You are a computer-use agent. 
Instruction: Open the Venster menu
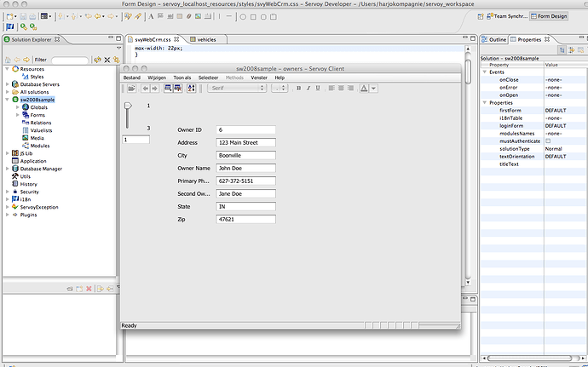pos(259,77)
